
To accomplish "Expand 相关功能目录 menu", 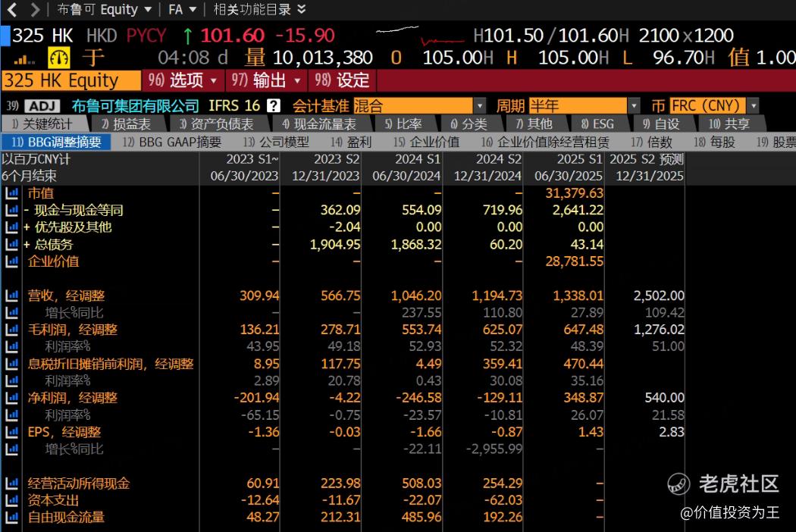I will (259, 9).
